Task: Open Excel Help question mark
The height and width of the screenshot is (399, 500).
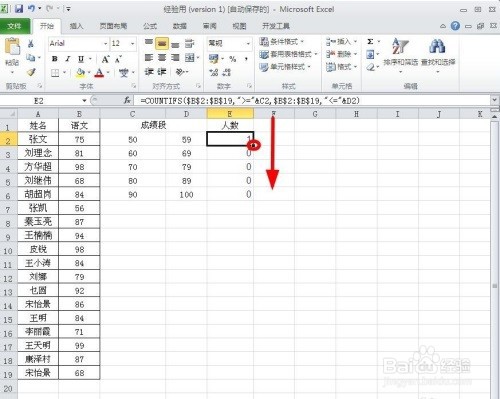Action: point(455,26)
